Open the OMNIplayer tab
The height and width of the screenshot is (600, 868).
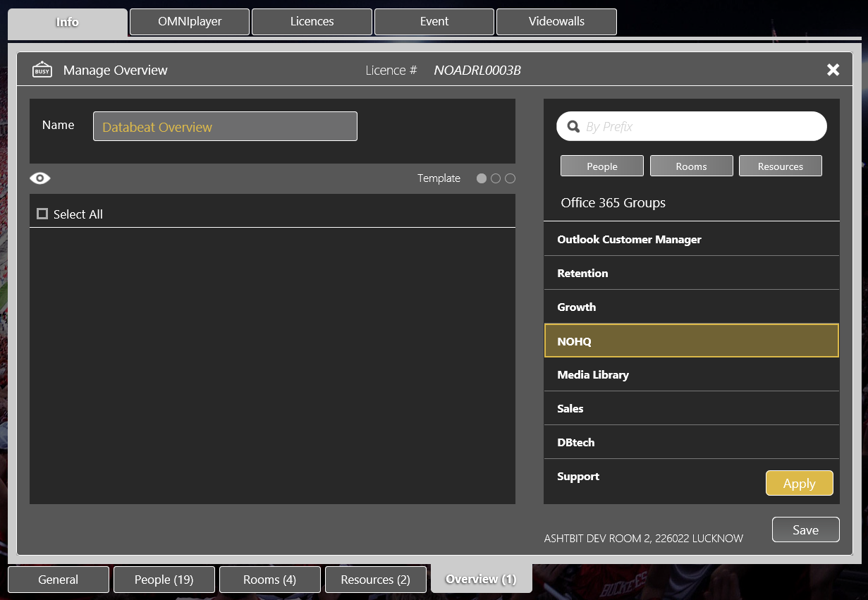tap(190, 22)
